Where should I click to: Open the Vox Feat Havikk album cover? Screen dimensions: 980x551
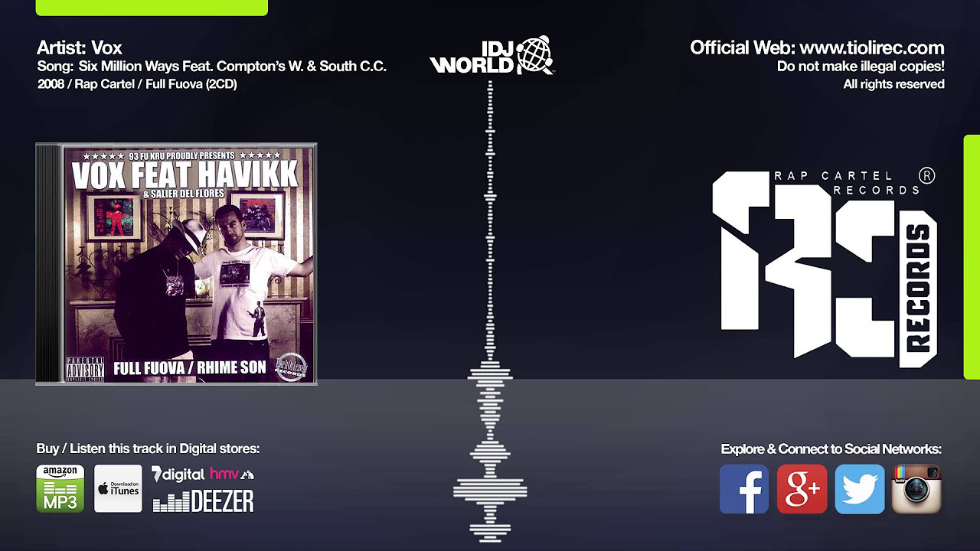click(176, 263)
